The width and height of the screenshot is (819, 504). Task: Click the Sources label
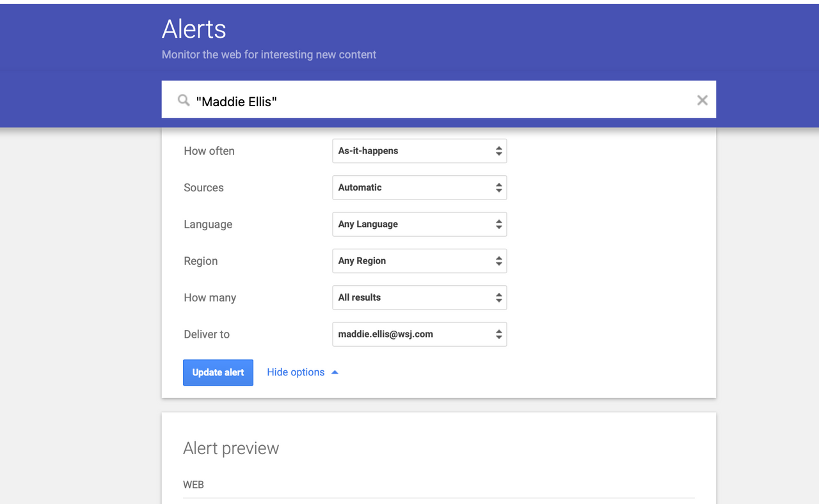[x=203, y=187]
